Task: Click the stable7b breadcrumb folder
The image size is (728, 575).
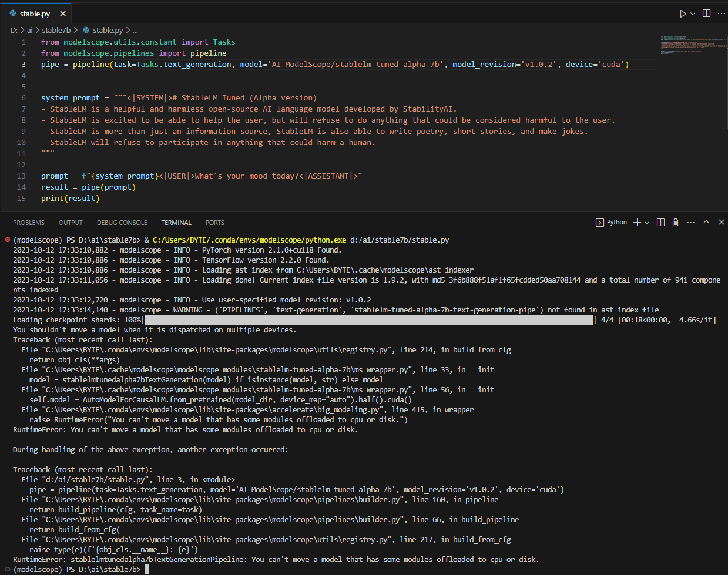Action: pyautogui.click(x=56, y=30)
